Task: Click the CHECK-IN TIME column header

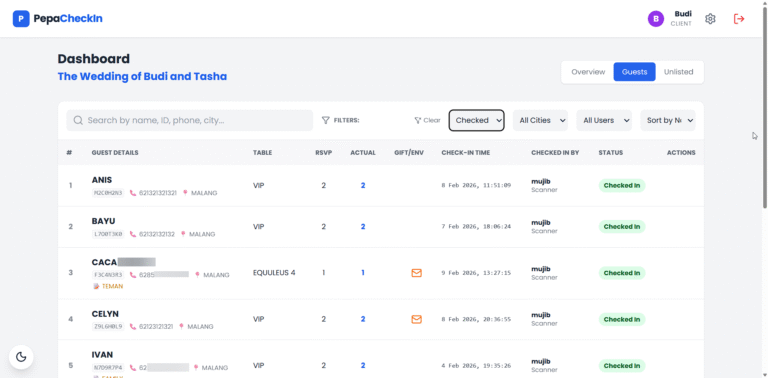Action: click(x=465, y=153)
